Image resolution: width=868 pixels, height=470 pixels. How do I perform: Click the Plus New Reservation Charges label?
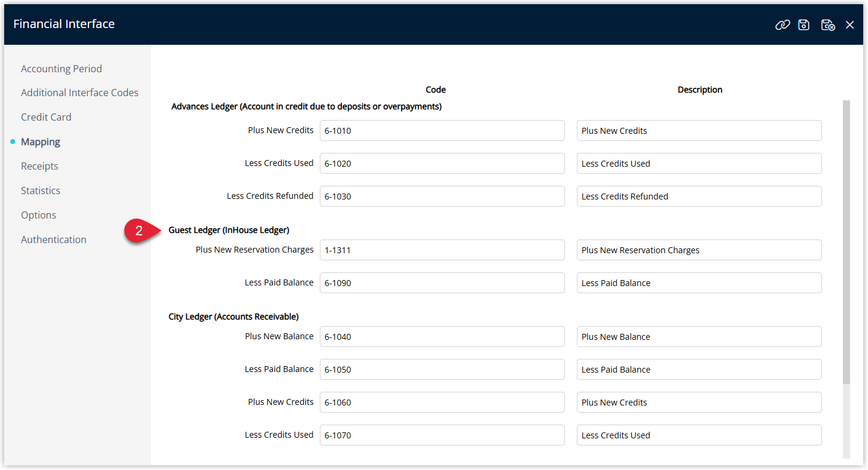255,250
